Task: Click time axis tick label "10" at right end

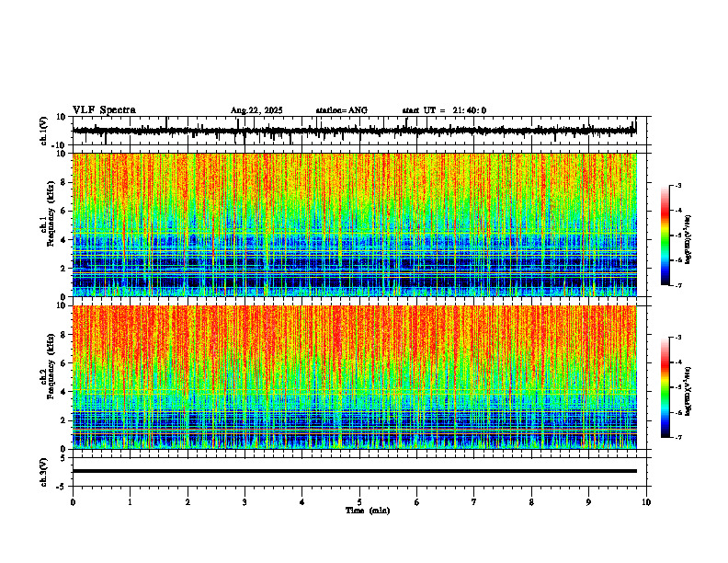Action: click(x=646, y=502)
